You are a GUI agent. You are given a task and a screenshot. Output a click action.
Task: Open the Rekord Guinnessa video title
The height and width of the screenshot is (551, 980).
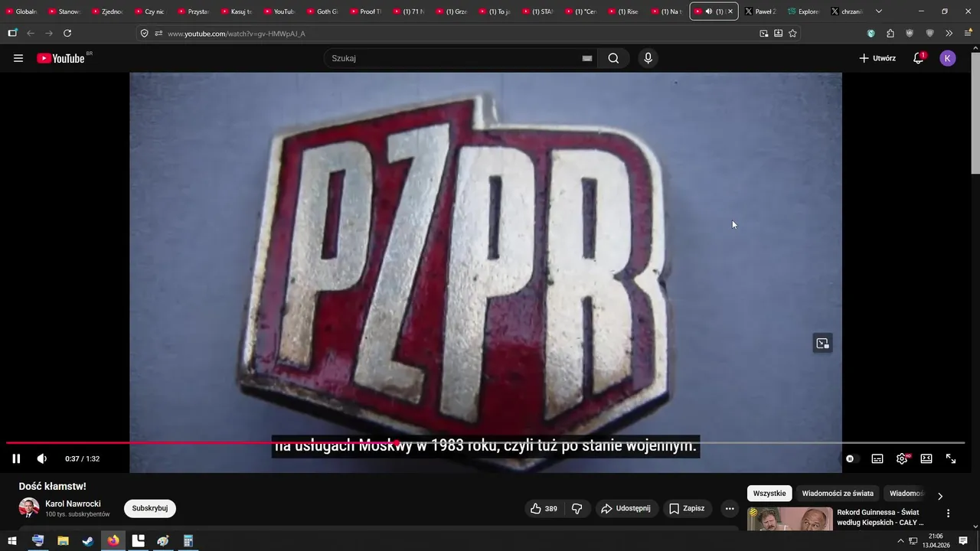(880, 517)
